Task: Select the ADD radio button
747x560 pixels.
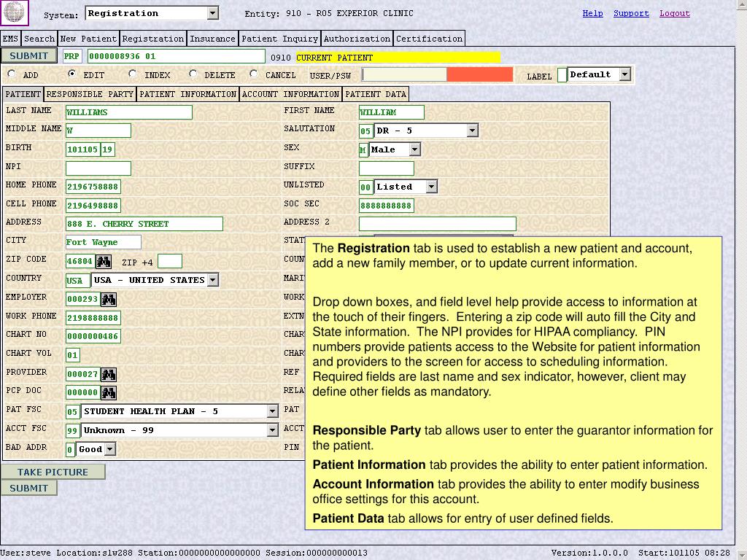Action: (12, 74)
